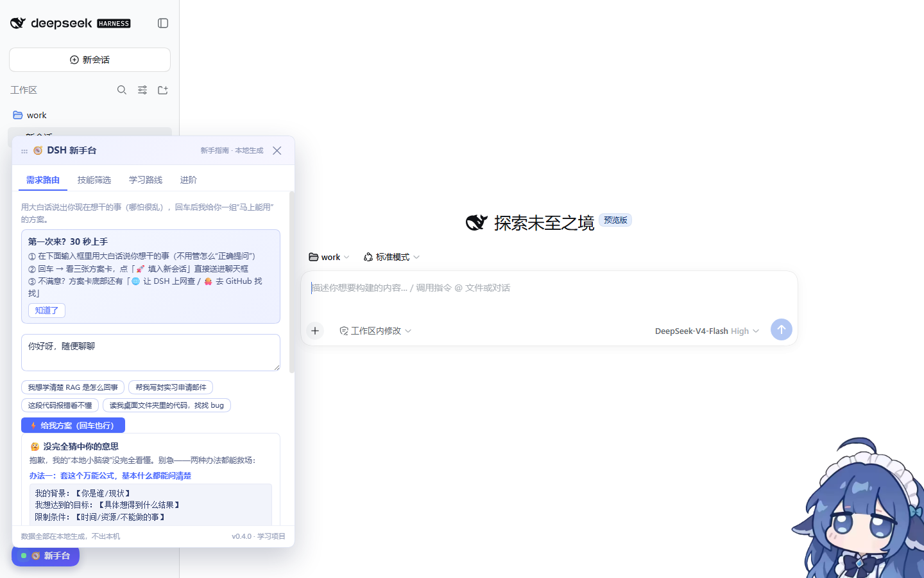This screenshot has height=578, width=924.
Task: Click the add workspace folder icon
Action: pyautogui.click(x=163, y=90)
